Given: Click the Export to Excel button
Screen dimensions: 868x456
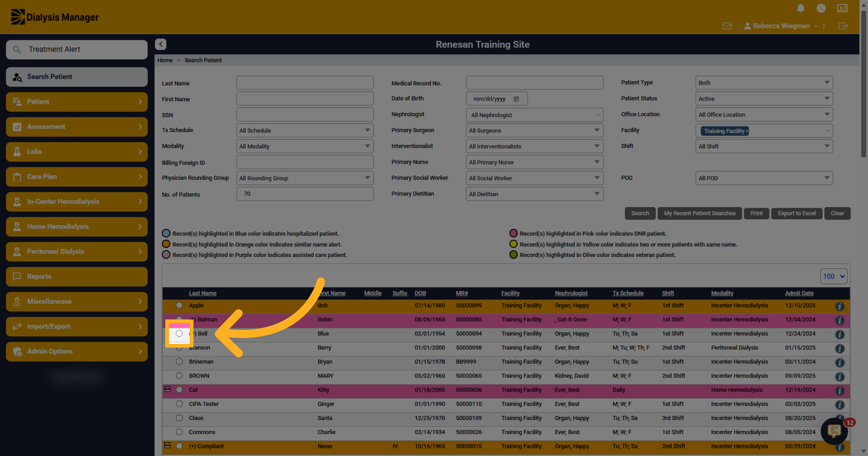Looking at the screenshot, I should pos(796,214).
